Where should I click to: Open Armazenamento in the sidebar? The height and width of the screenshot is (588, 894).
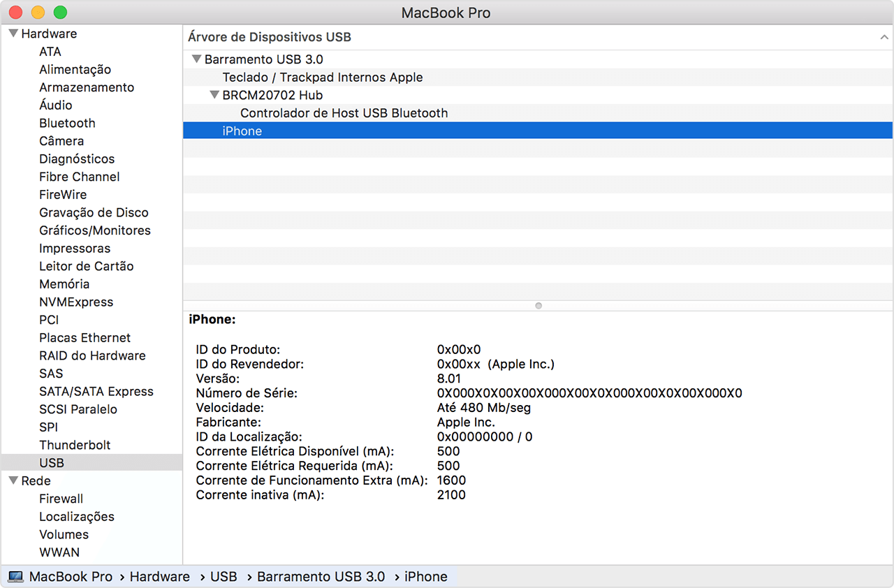tap(87, 87)
